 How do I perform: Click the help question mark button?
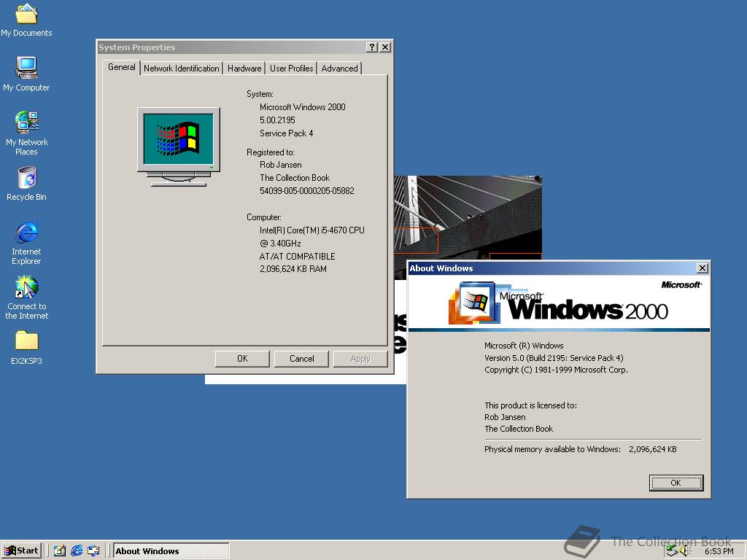point(372,47)
